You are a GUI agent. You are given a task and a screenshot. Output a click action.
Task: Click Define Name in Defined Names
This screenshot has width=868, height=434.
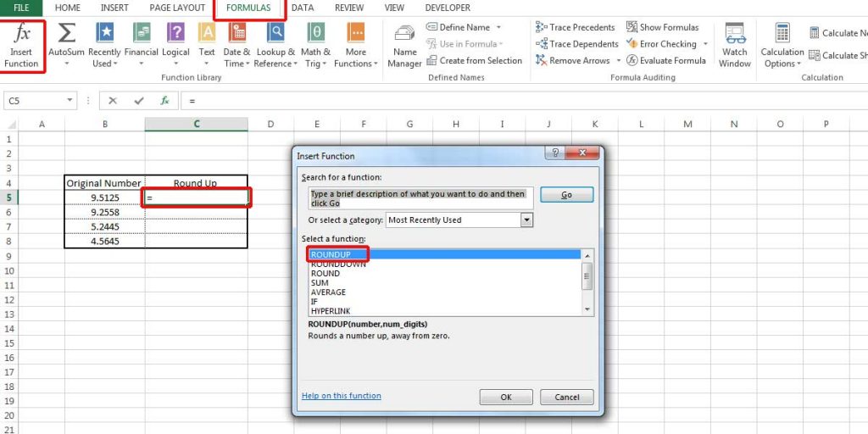[x=459, y=27]
